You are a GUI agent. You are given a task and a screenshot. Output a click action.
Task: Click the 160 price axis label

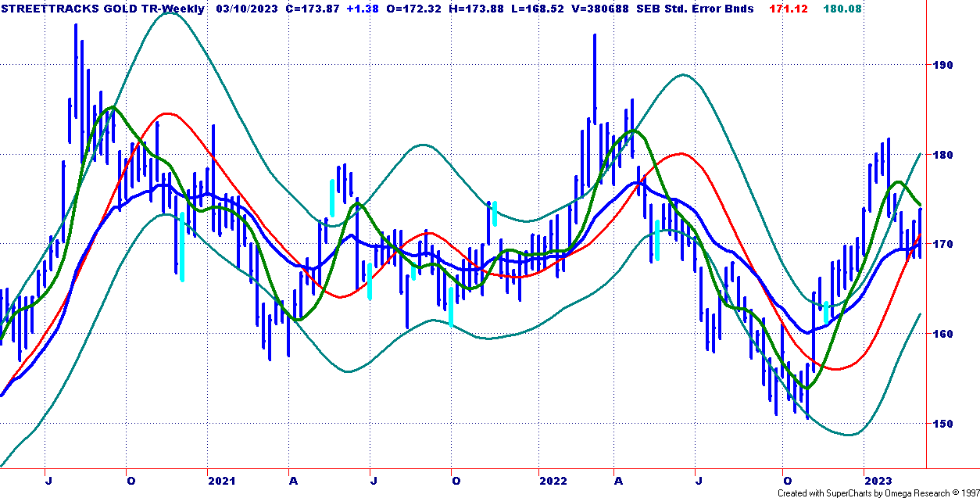pyautogui.click(x=943, y=334)
